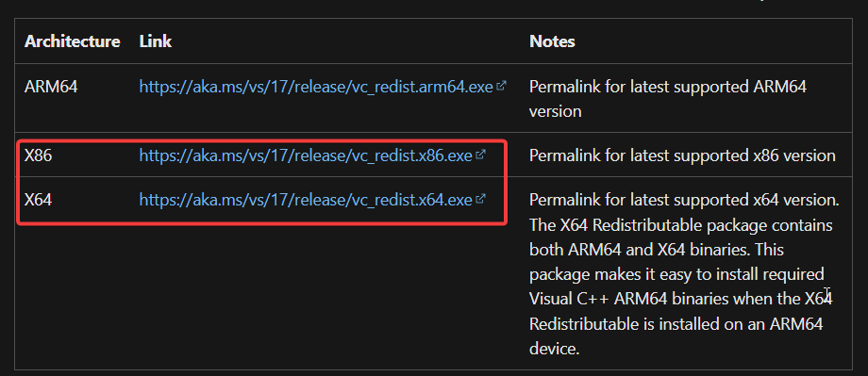Image resolution: width=868 pixels, height=376 pixels.
Task: Select the ARM64 architecture cell
Action: pyautogui.click(x=51, y=87)
